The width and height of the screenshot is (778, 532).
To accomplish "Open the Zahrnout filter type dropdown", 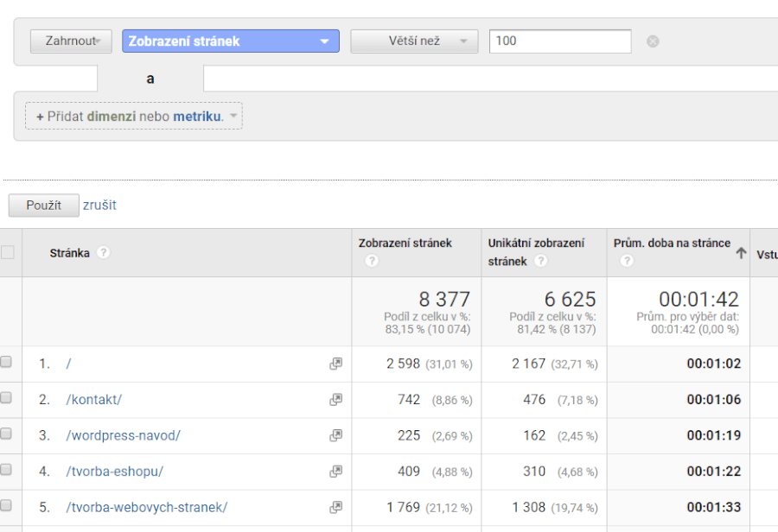I will 70,41.
